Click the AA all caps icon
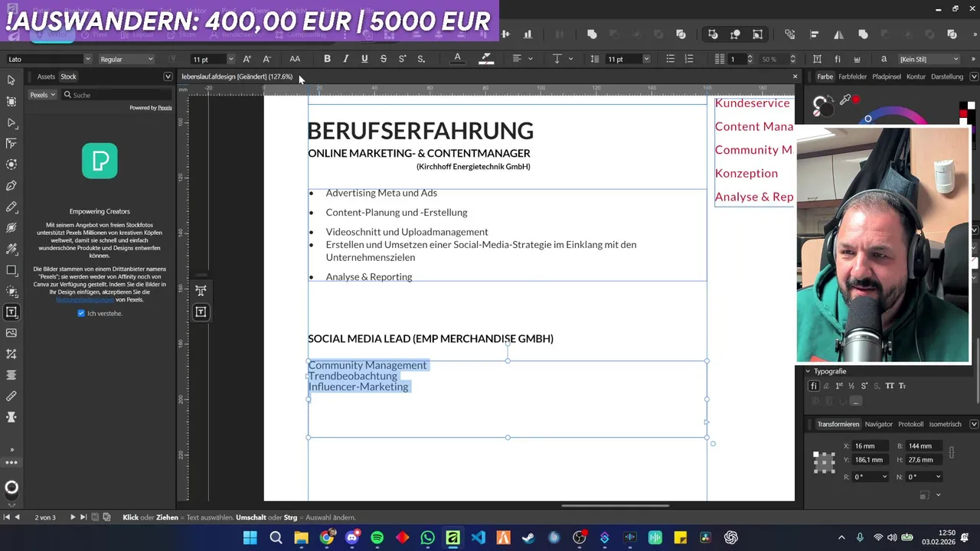This screenshot has width=980, height=551. point(295,59)
